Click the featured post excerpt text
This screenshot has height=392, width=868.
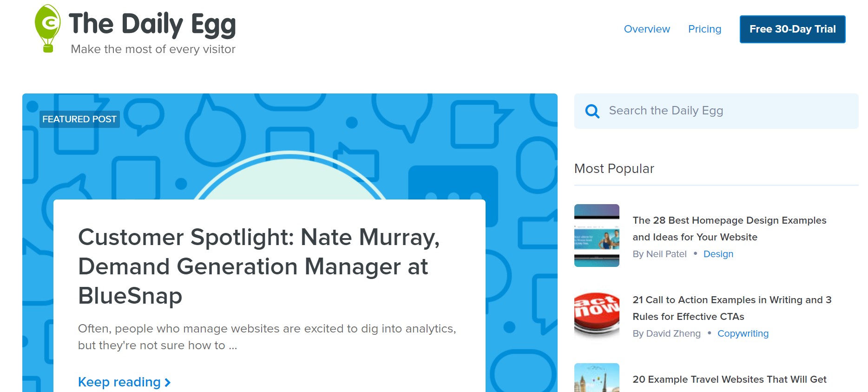(x=267, y=337)
